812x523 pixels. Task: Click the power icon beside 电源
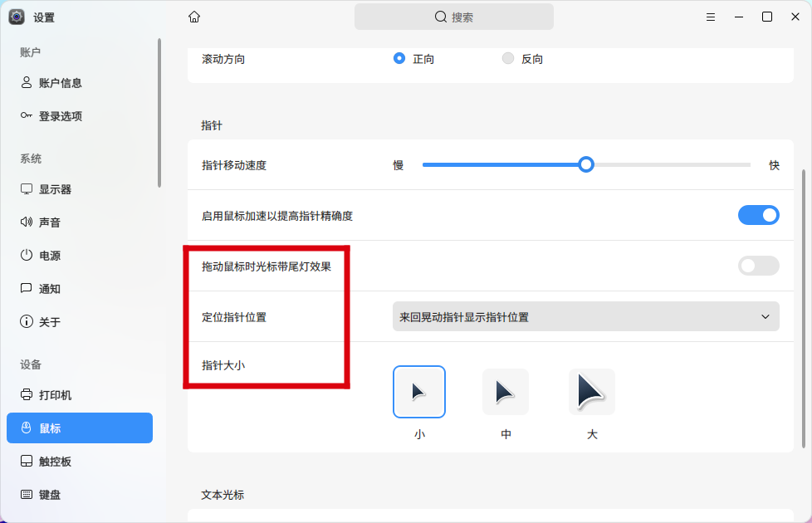click(27, 256)
